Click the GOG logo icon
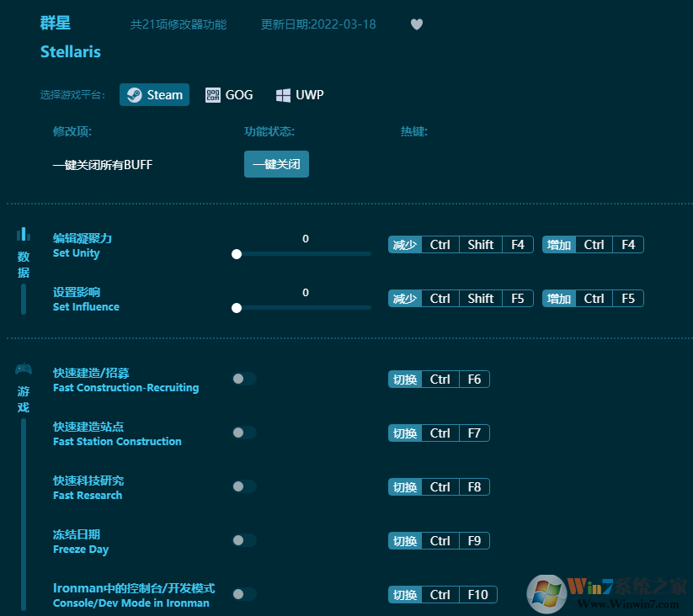The height and width of the screenshot is (616, 693). (212, 95)
